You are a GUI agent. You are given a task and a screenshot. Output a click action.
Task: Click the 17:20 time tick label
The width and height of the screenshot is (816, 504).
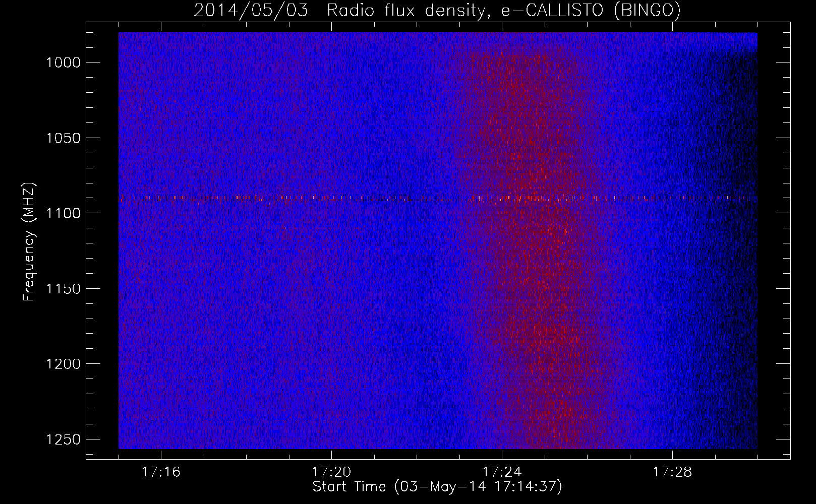click(x=331, y=472)
